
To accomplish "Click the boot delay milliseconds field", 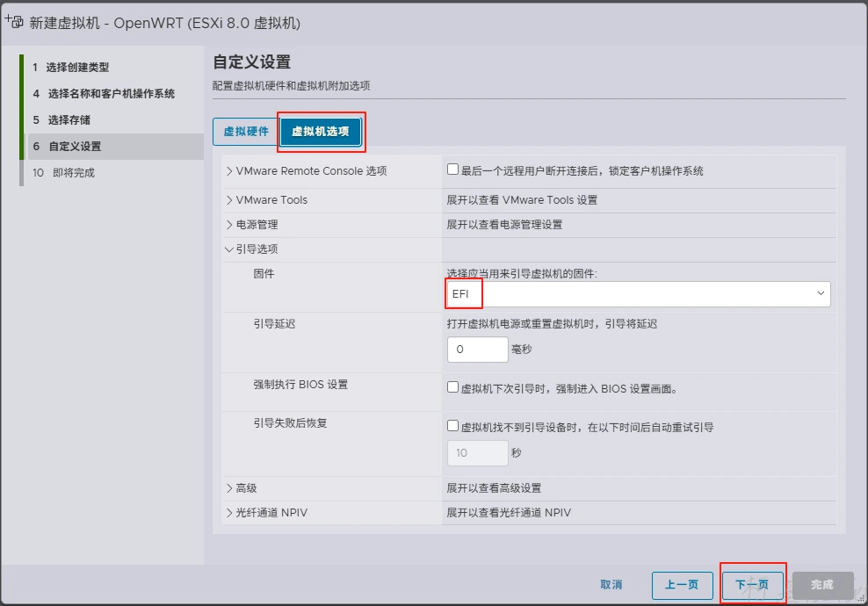I will click(x=478, y=350).
